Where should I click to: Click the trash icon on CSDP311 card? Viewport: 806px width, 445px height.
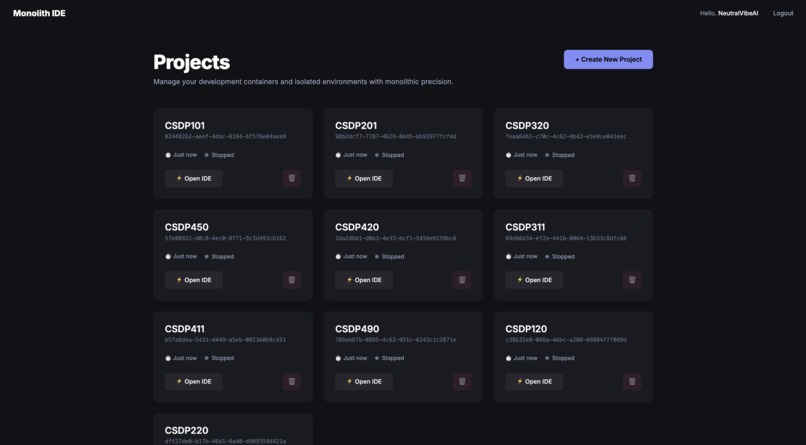tap(632, 280)
